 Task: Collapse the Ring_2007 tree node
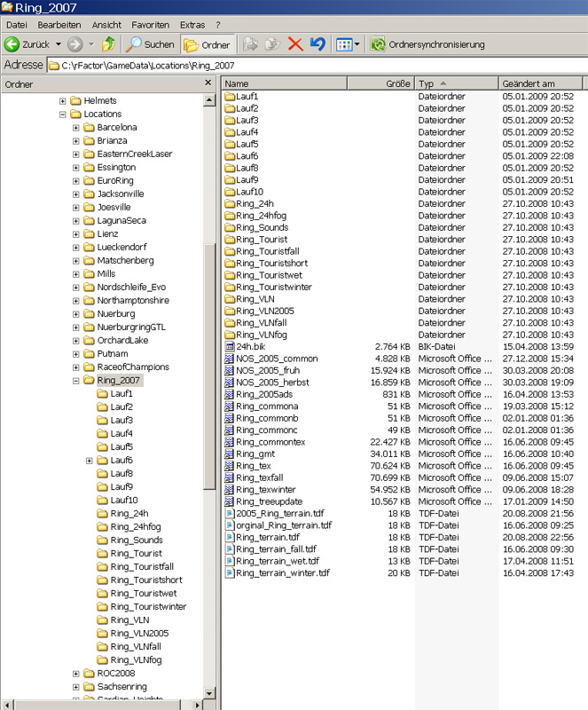tap(76, 381)
